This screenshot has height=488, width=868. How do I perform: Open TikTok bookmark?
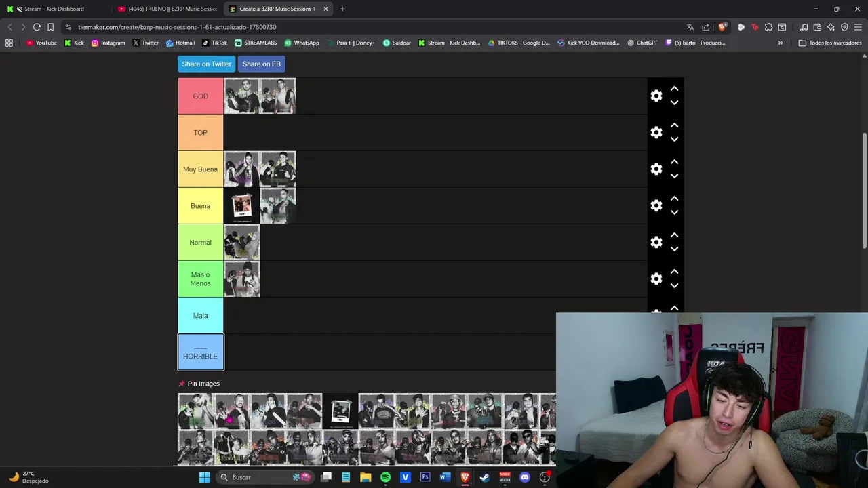point(214,43)
